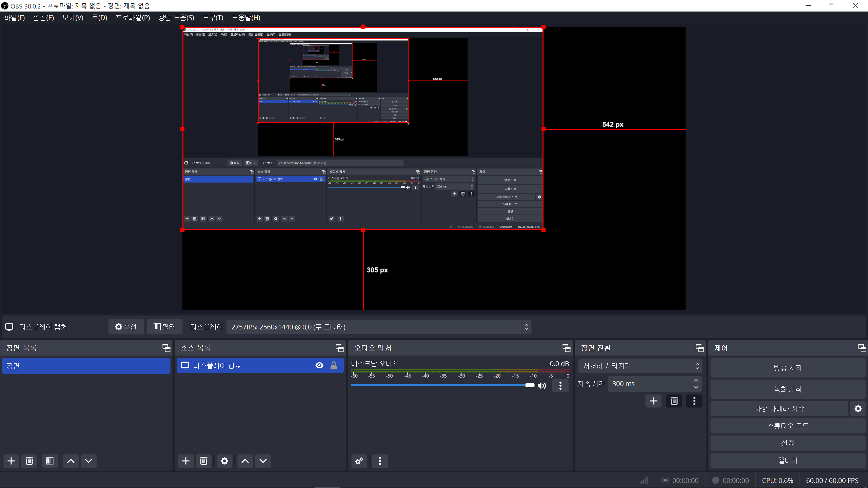Open transition properties three dots menu
The height and width of the screenshot is (488, 868).
click(694, 401)
